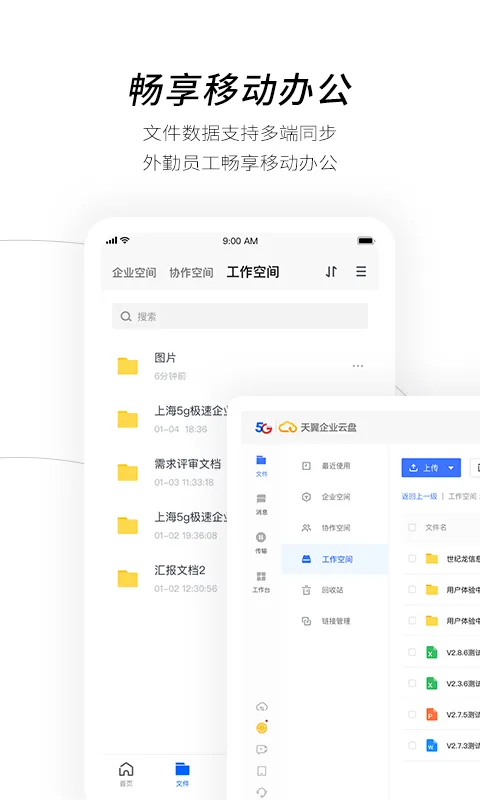Click the 搜索 search field
Screen dimensions: 480x800
coord(240,316)
